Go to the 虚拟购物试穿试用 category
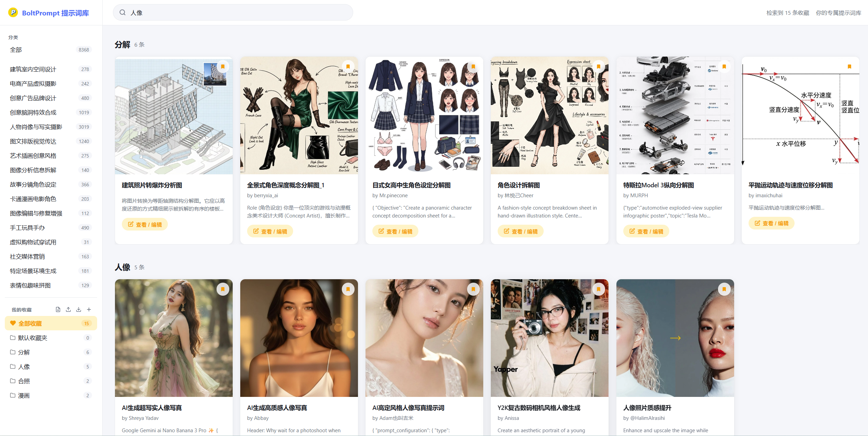This screenshot has height=436, width=868. click(x=51, y=242)
